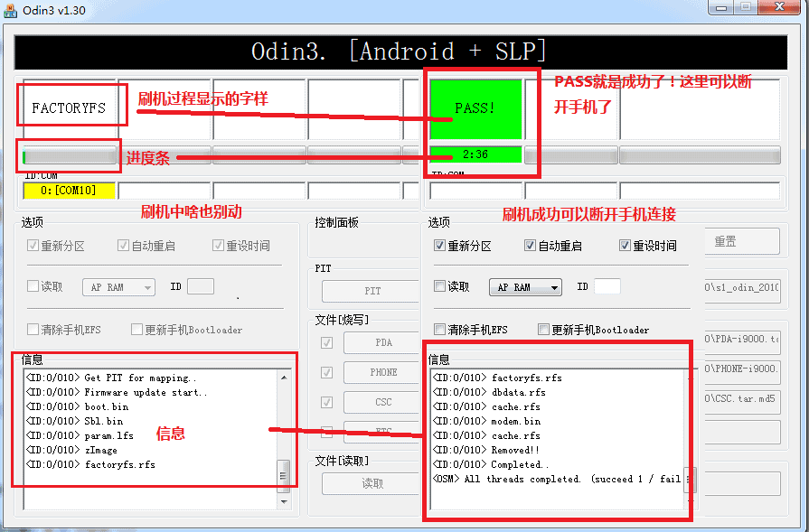The height and width of the screenshot is (532, 809).
Task: Toggle greyed-out 清除手机EFS checkbox in left options
Action: 33,330
